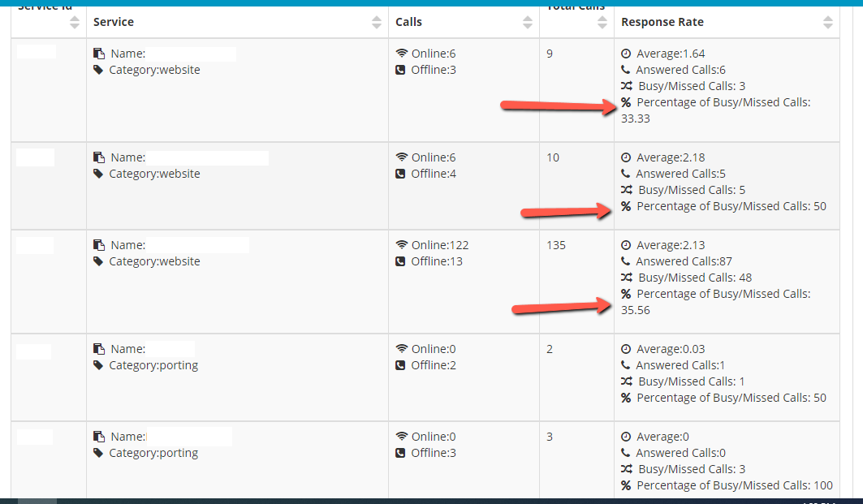Click clock icon beside Average:2.13
Screen dimensions: 863x504
pos(626,245)
